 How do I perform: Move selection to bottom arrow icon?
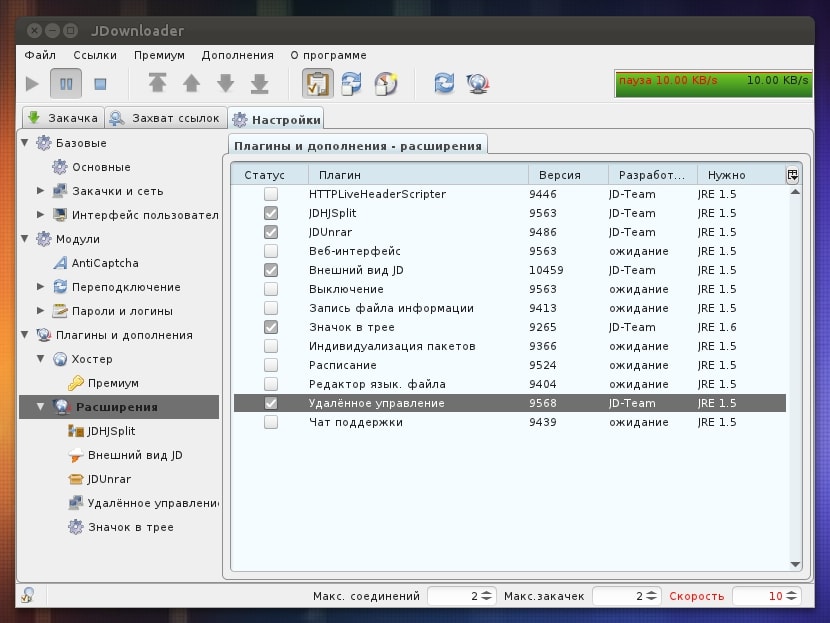tap(259, 84)
